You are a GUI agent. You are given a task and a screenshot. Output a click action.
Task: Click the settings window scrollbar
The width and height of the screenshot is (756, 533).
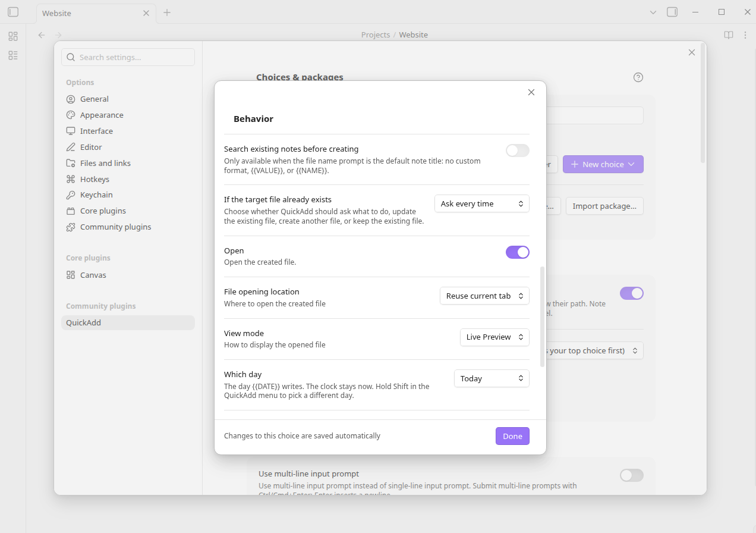click(x=703, y=103)
